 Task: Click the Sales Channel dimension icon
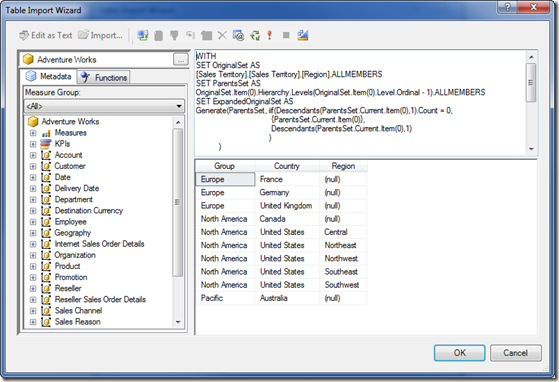click(46, 311)
